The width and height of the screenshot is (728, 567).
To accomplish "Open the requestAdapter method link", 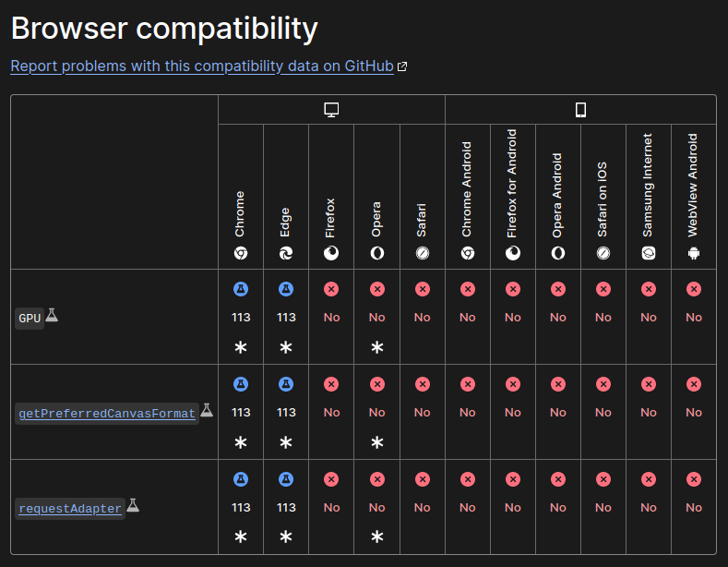I will pyautogui.click(x=70, y=509).
